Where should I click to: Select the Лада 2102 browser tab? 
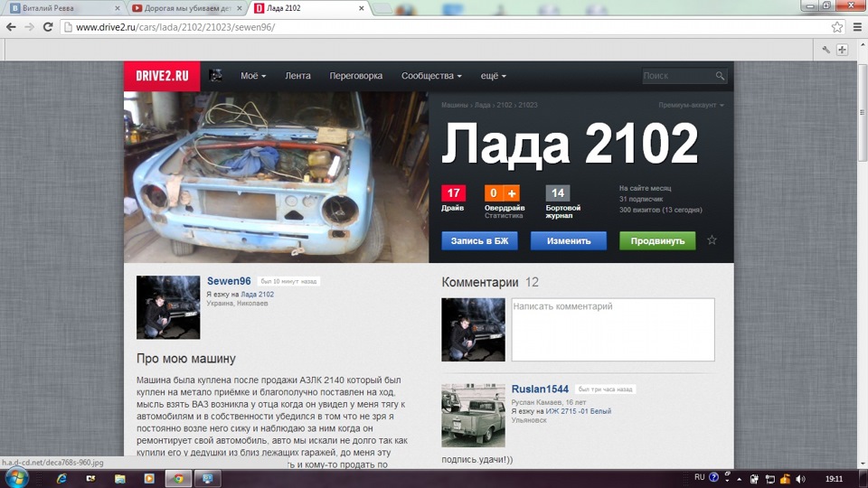click(309, 8)
